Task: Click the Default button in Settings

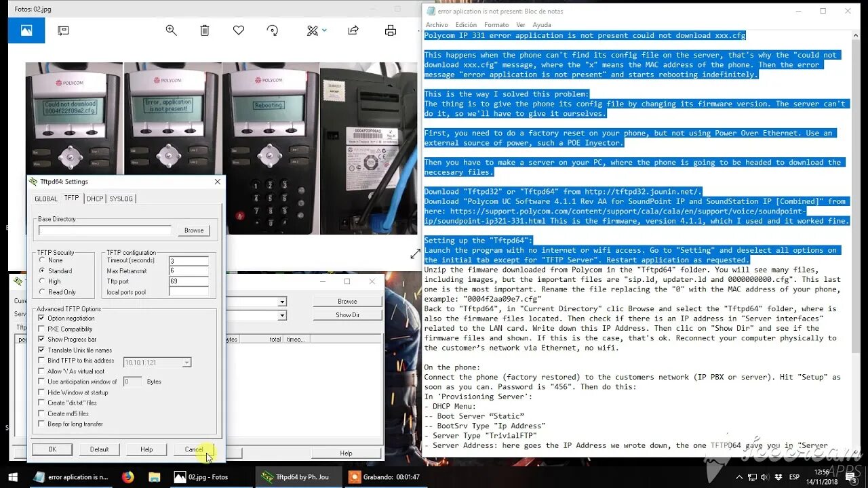Action: tap(99, 449)
